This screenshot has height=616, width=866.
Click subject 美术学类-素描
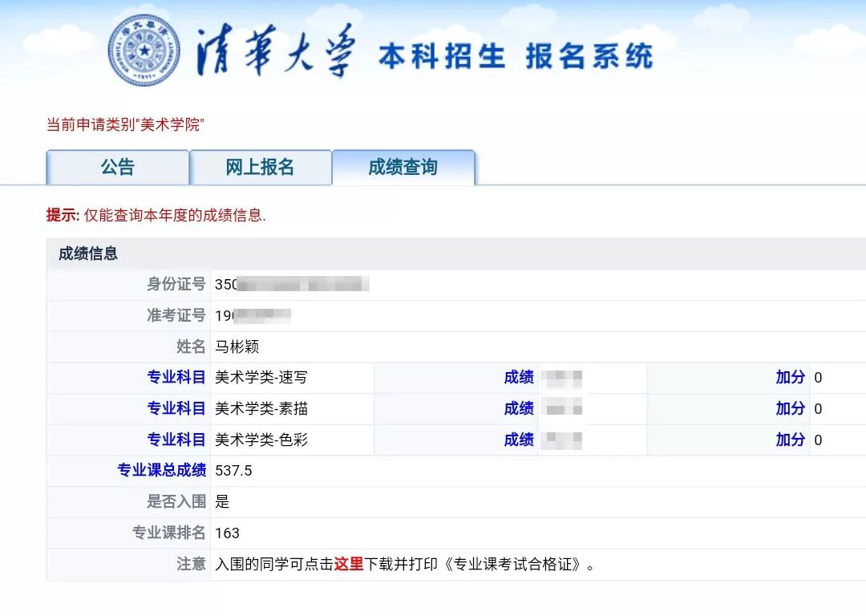click(261, 408)
